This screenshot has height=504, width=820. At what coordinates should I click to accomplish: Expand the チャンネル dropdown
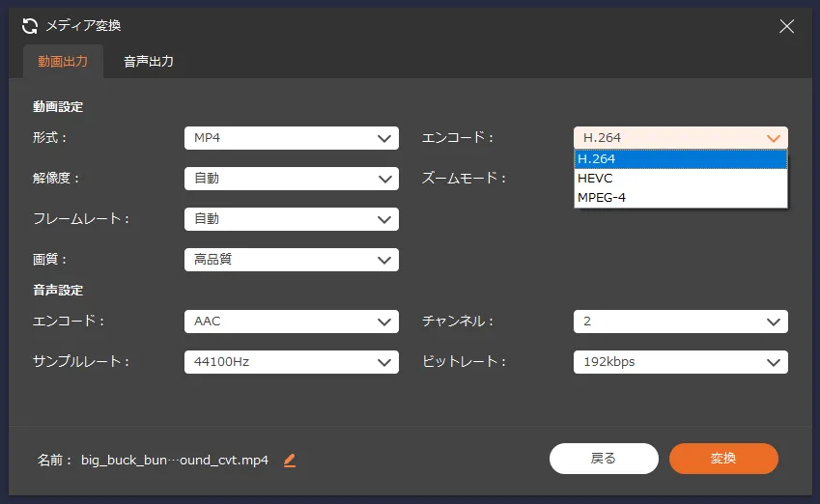coord(680,322)
